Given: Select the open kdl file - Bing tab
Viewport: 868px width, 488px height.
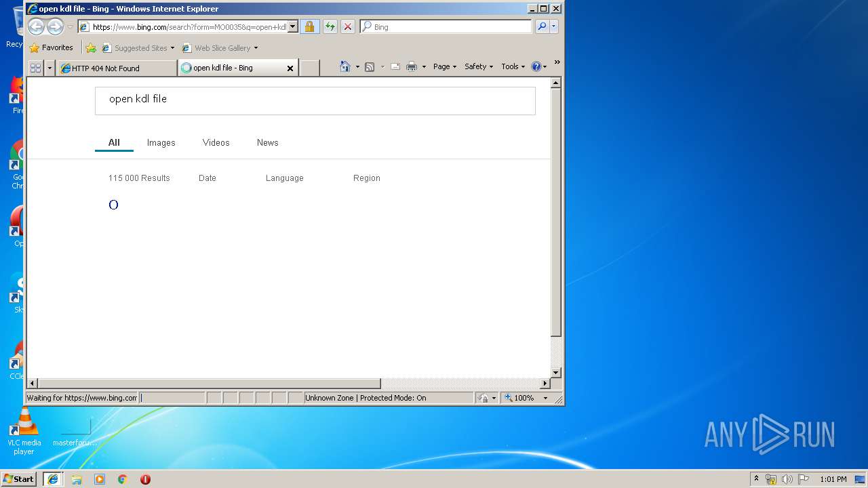Looking at the screenshot, I should 231,68.
